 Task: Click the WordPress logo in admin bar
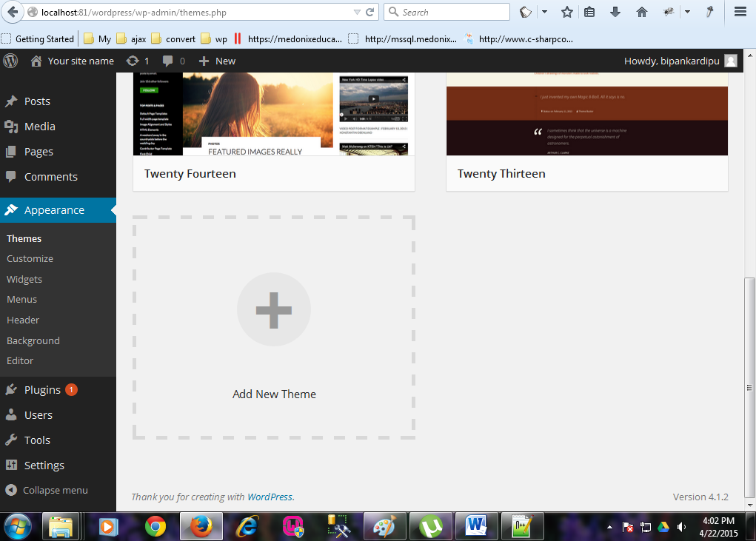tap(10, 61)
